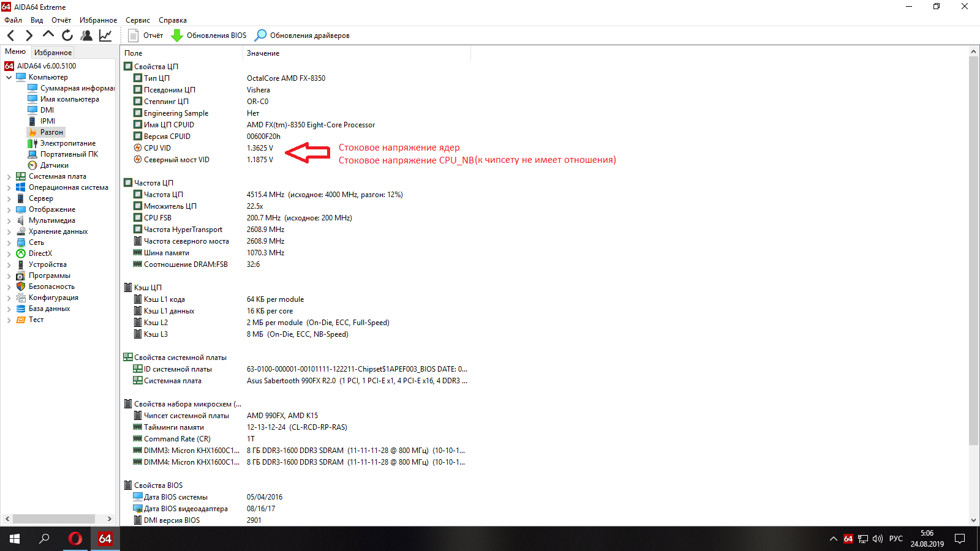This screenshot has width=980, height=551.
Task: Open the user management toolbar icon
Action: click(86, 36)
